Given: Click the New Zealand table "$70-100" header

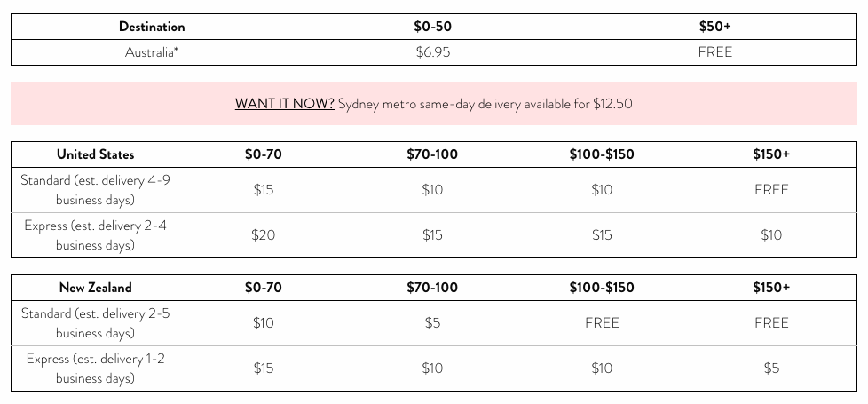Looking at the screenshot, I should coord(432,288).
